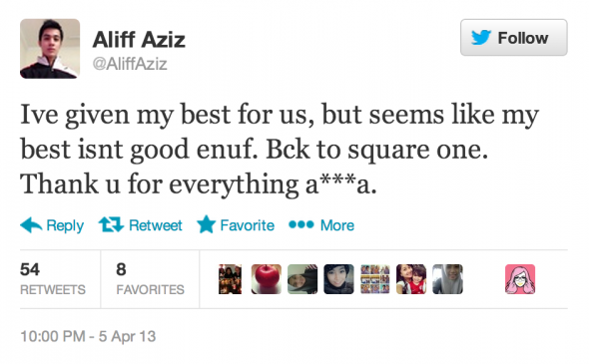The image size is (589, 364).
Task: Open Aliff Aziz profile picture
Action: [x=50, y=49]
